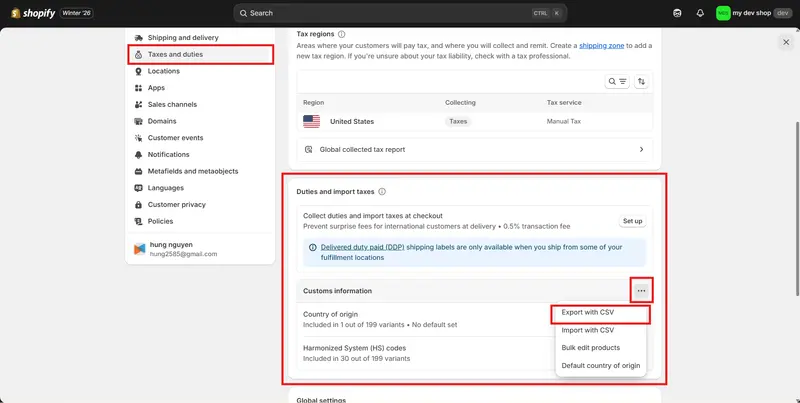The height and width of the screenshot is (403, 800).
Task: Open Apps settings page
Action: [200, 88]
